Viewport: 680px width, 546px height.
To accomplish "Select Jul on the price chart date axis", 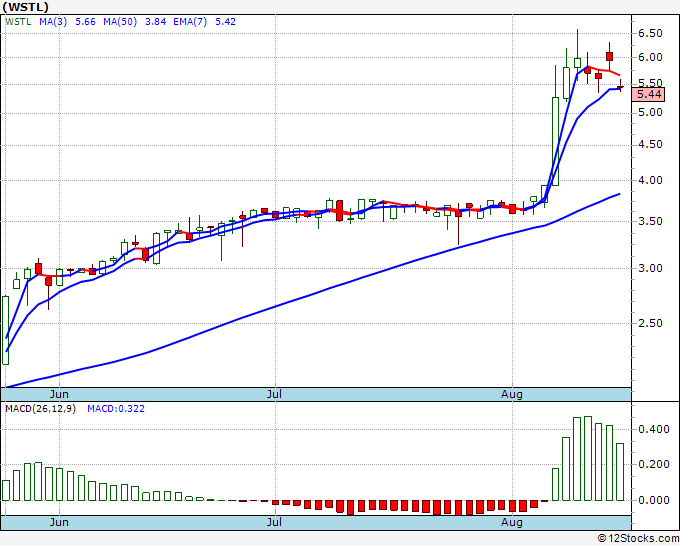I will click(x=274, y=394).
